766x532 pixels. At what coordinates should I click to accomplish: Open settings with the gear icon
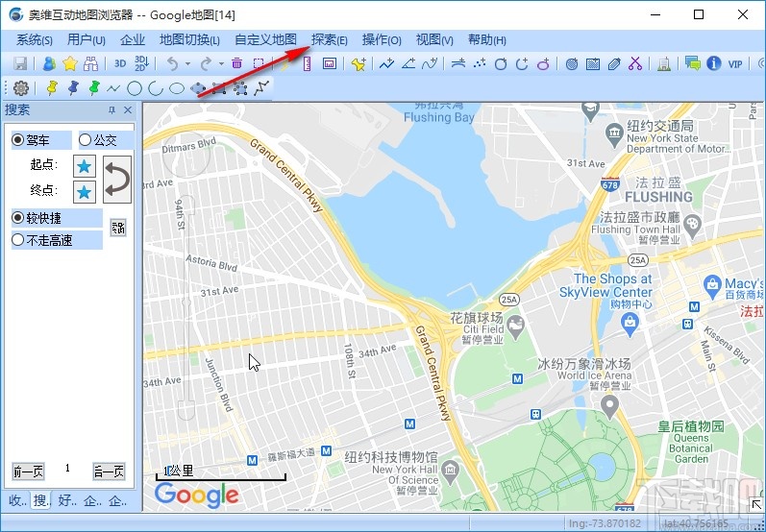pos(21,87)
